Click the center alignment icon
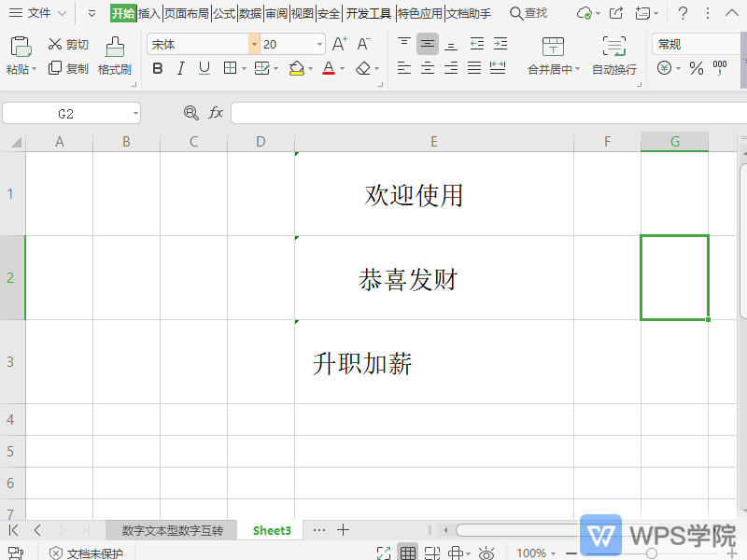 point(428,68)
